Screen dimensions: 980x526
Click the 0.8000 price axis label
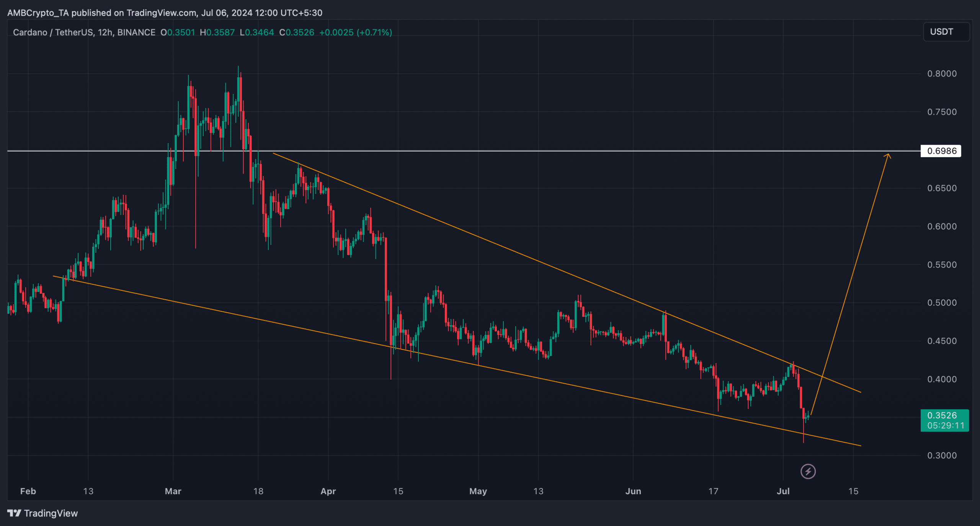(x=942, y=74)
